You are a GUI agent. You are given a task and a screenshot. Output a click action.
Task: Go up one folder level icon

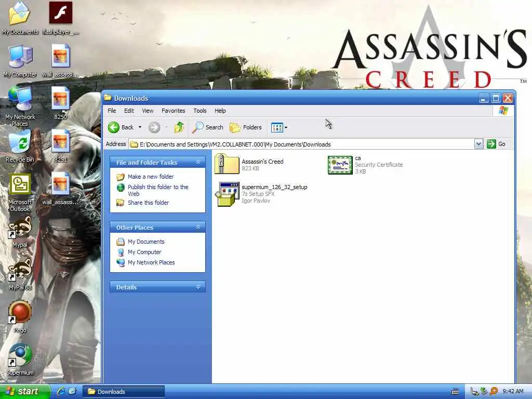click(179, 128)
